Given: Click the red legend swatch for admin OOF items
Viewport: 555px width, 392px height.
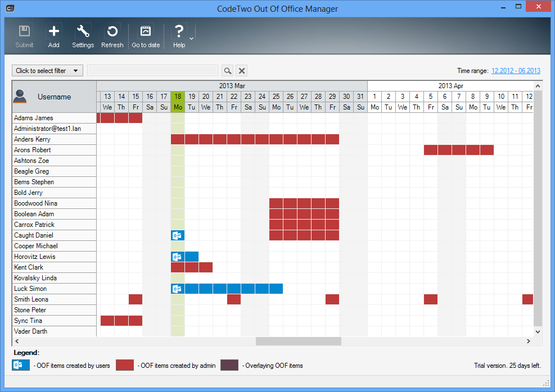Looking at the screenshot, I should 125,365.
